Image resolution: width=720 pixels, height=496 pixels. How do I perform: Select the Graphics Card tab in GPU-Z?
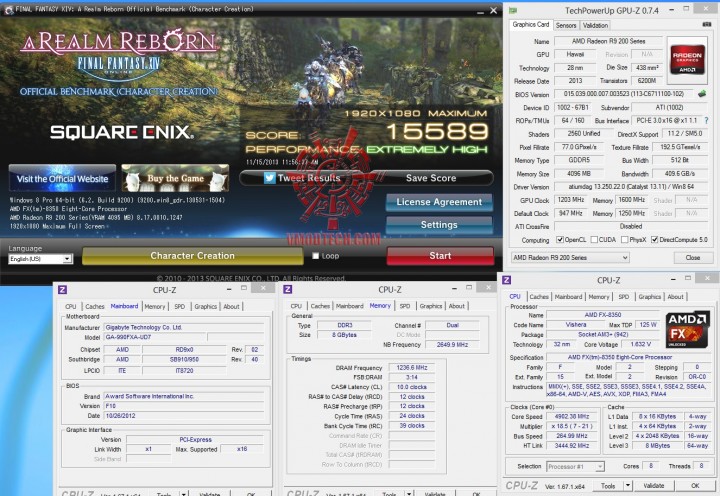click(531, 24)
